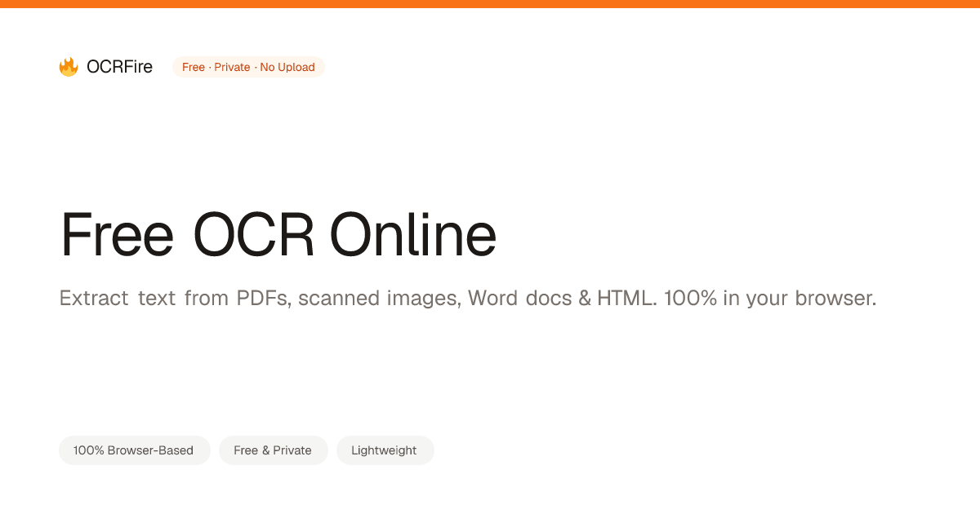Viewport: 980px width, 514px height.
Task: Select the Lightweight pill
Action: [385, 450]
